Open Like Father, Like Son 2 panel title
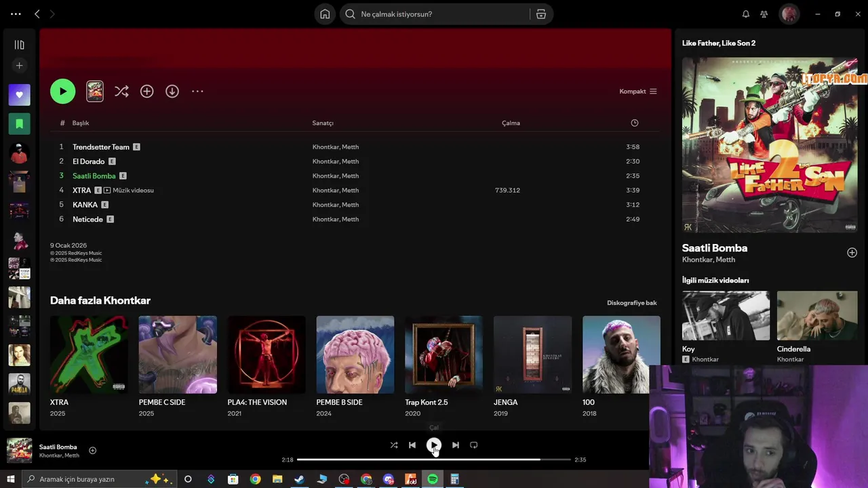The image size is (868, 488). point(719,43)
